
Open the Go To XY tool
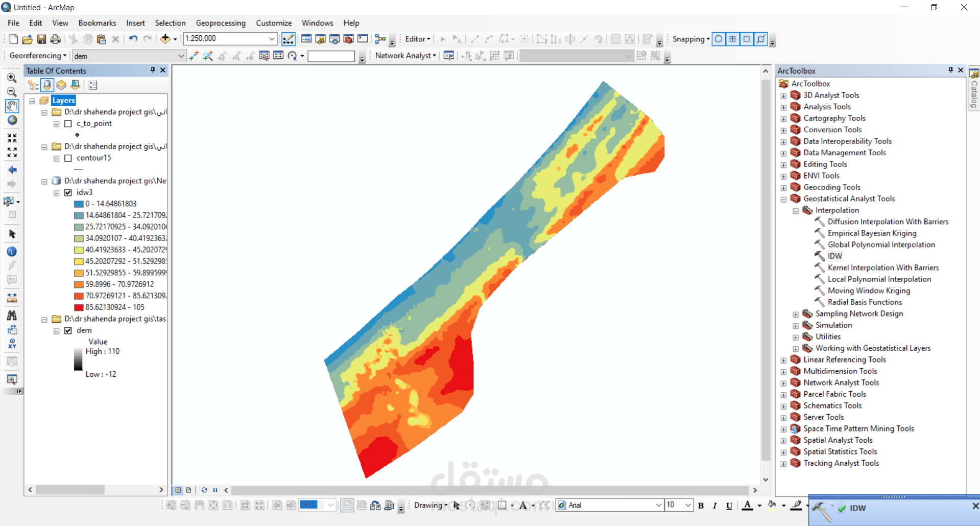tap(12, 344)
